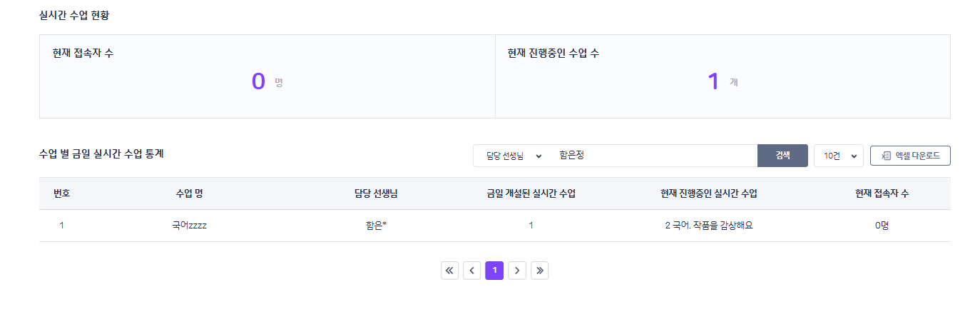Click the next page arrow
The width and height of the screenshot is (980, 327).
[x=517, y=271]
